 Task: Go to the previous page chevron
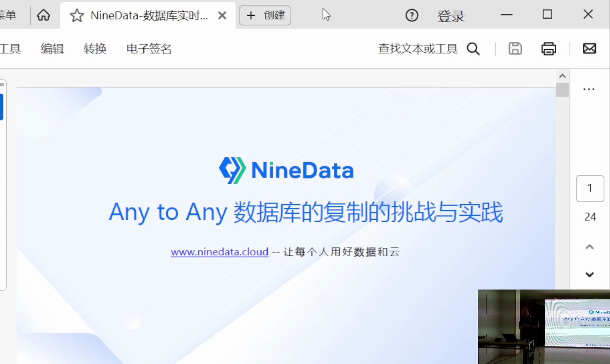[589, 247]
